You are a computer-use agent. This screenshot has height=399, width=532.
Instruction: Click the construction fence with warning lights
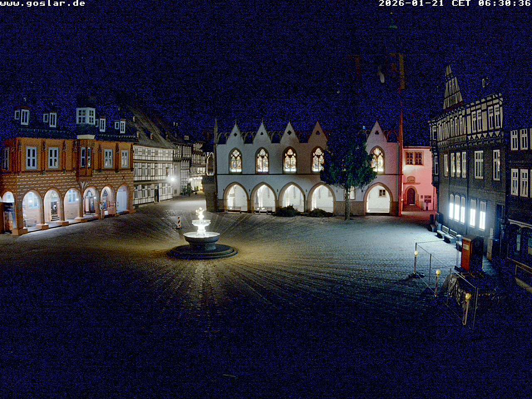click(441, 274)
